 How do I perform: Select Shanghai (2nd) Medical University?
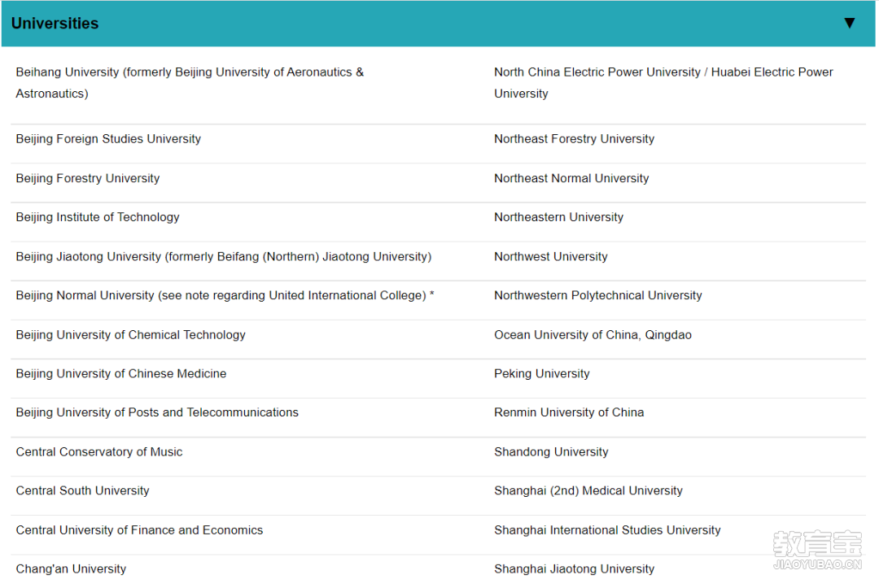click(x=588, y=490)
